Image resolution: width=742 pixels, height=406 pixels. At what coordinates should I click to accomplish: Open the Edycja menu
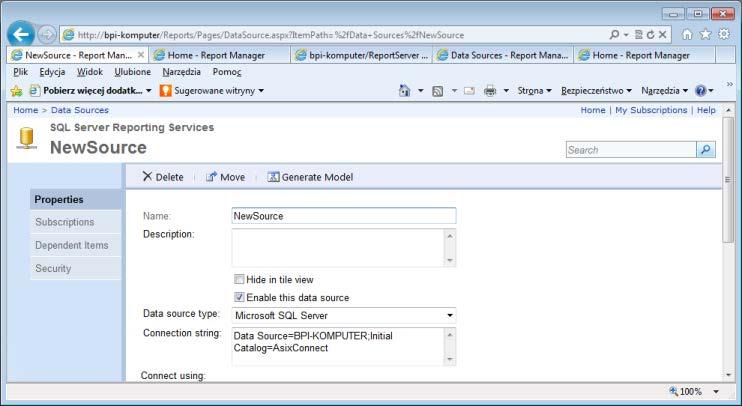point(52,72)
